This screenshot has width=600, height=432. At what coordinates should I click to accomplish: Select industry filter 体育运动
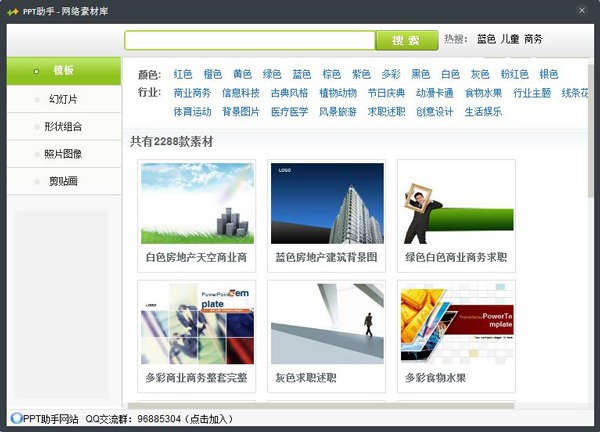click(192, 112)
